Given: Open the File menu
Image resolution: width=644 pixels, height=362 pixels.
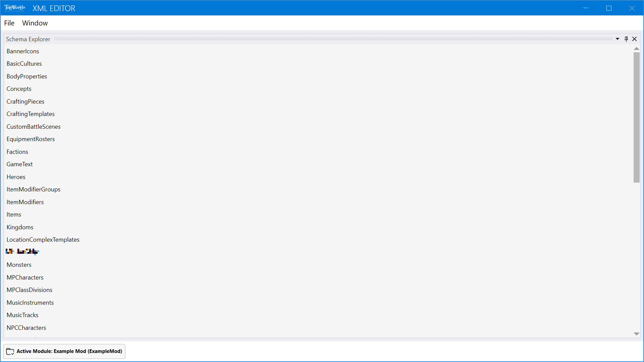Looking at the screenshot, I should click(x=9, y=23).
